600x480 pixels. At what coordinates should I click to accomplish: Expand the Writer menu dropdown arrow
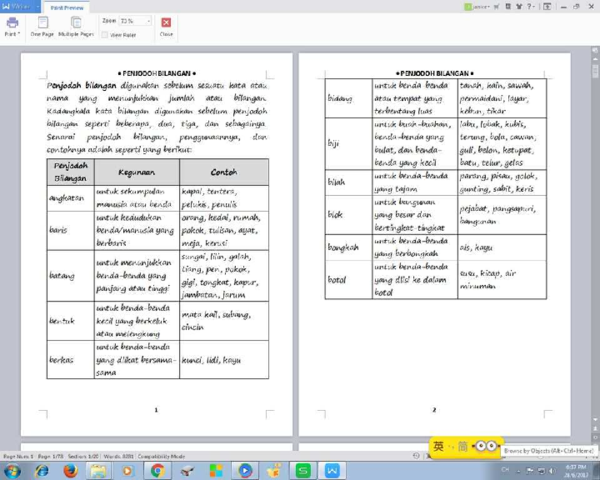pyautogui.click(x=38, y=7)
